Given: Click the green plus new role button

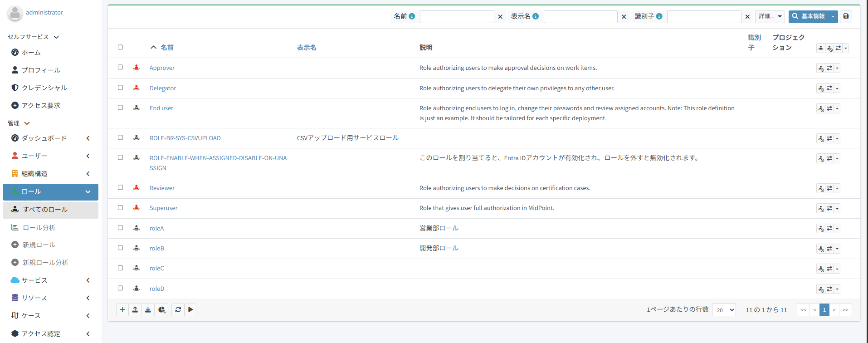Looking at the screenshot, I should [122, 310].
